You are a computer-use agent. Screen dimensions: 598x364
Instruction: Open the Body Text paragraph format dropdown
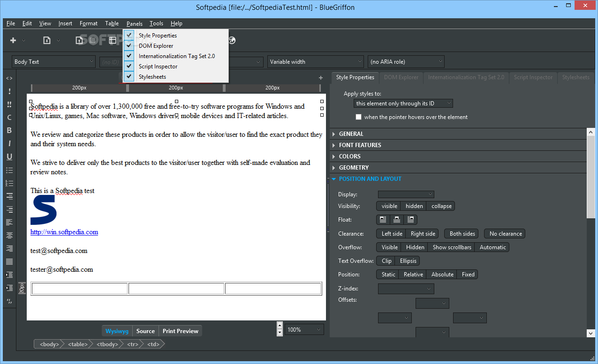[x=54, y=62]
